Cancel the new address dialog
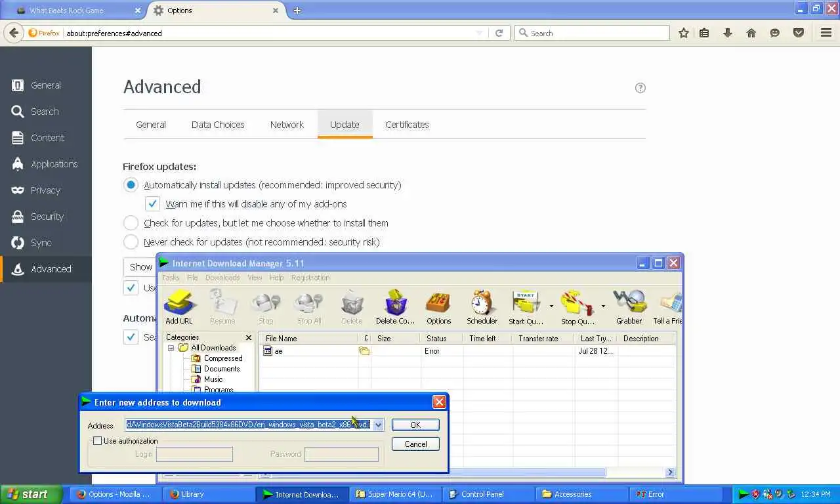840x504 pixels. pos(415,444)
